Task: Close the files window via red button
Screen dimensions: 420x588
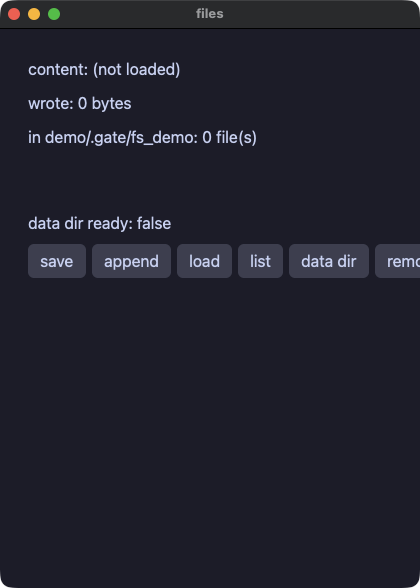Action: coord(14,14)
